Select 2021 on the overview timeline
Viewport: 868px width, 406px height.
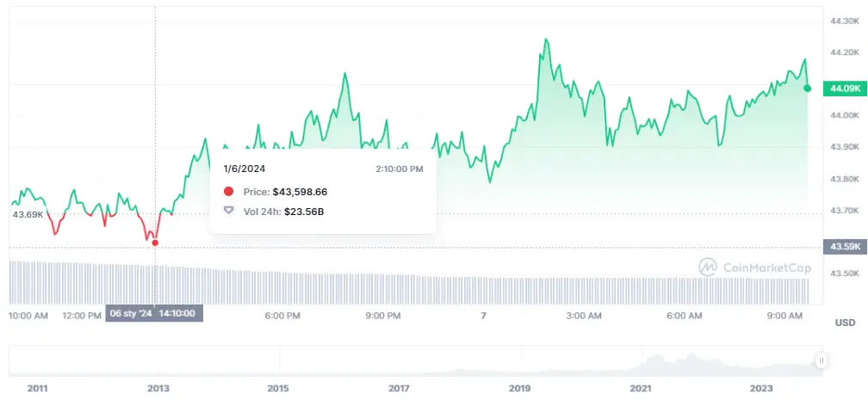[x=640, y=389]
